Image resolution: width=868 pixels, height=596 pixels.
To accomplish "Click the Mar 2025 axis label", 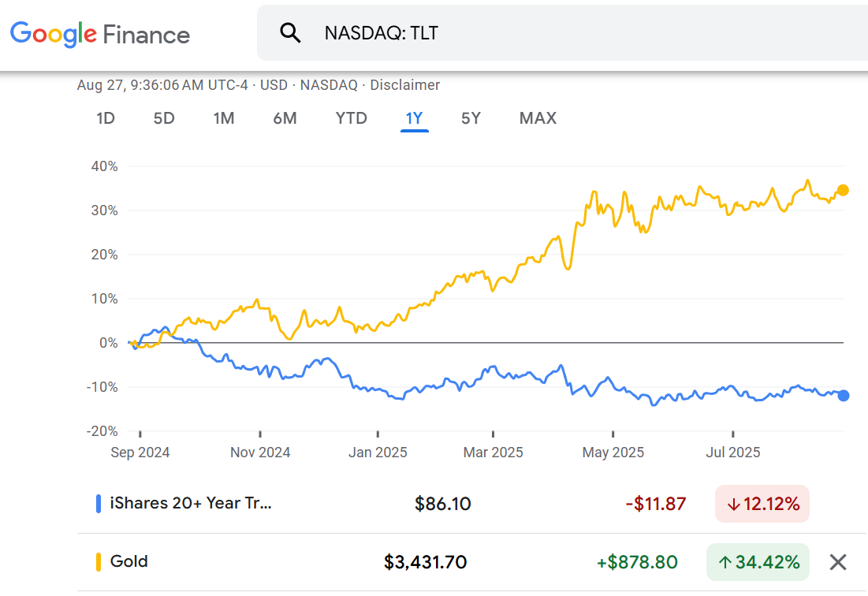I will click(494, 452).
